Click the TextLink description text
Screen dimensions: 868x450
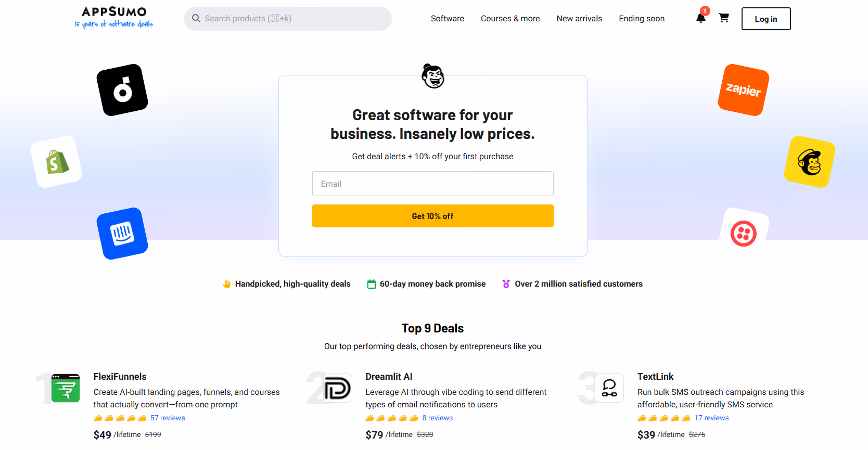721,398
